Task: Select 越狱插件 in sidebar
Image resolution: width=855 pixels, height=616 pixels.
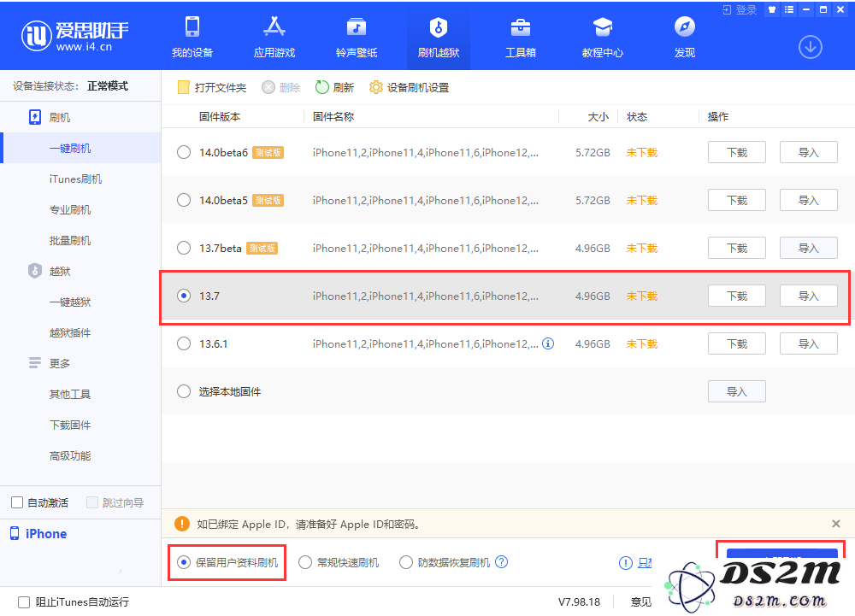Action: click(70, 333)
